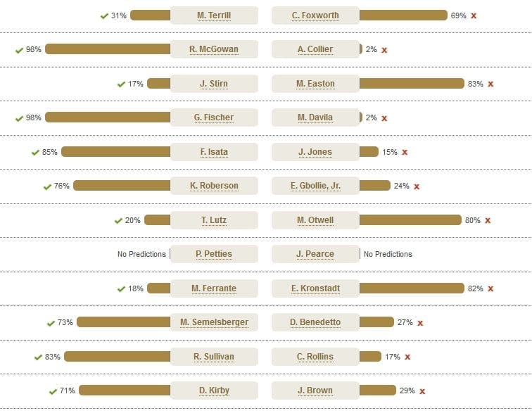
Task: Select the J. Jones name button
Action: [315, 152]
